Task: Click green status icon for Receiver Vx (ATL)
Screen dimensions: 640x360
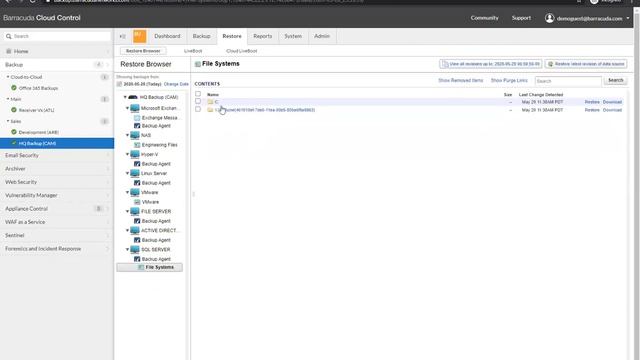Action: (14, 110)
